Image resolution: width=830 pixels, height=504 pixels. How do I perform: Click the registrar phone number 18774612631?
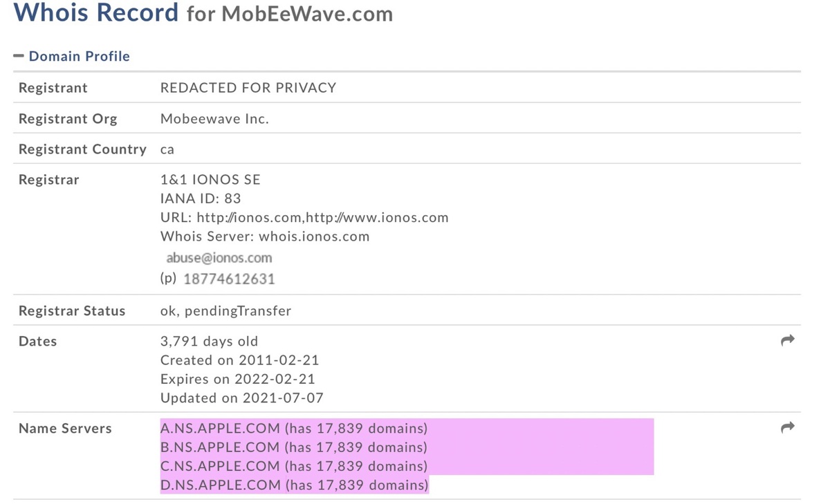[229, 279]
